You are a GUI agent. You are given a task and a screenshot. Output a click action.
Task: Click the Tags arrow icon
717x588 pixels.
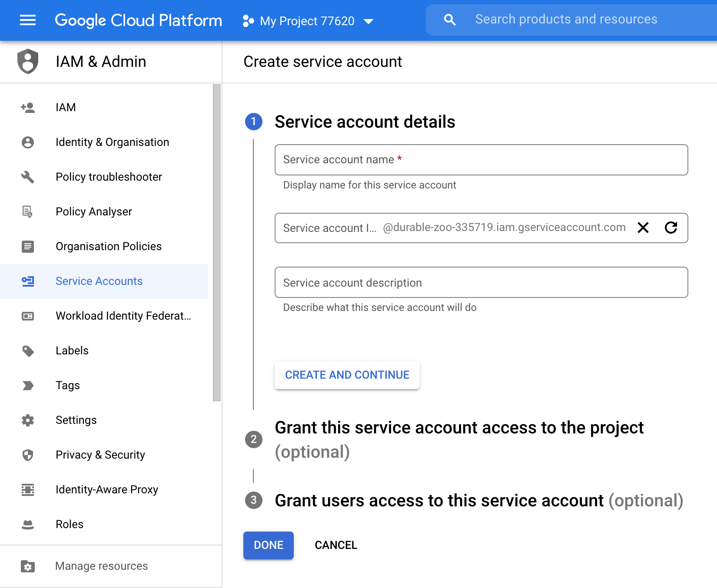pyautogui.click(x=28, y=385)
